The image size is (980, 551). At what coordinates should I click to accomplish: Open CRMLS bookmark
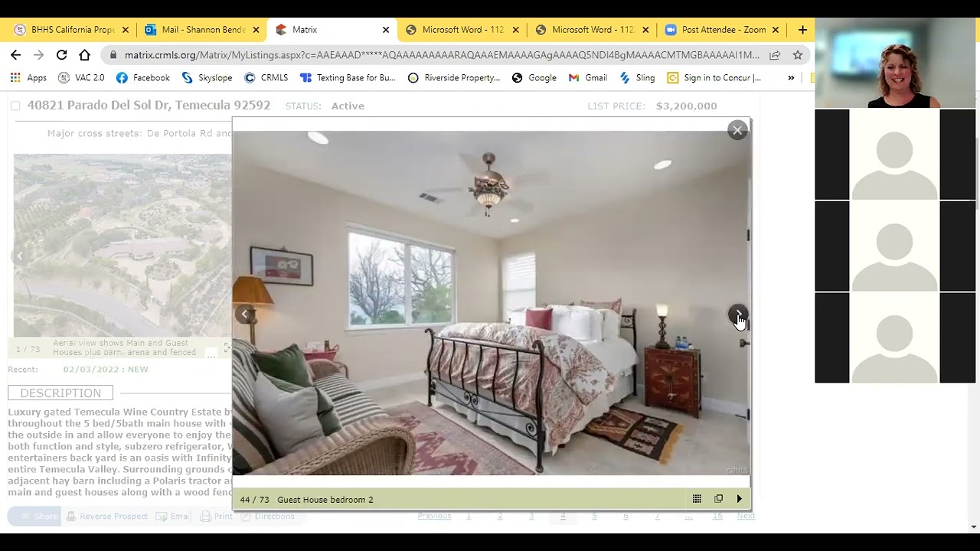click(266, 77)
